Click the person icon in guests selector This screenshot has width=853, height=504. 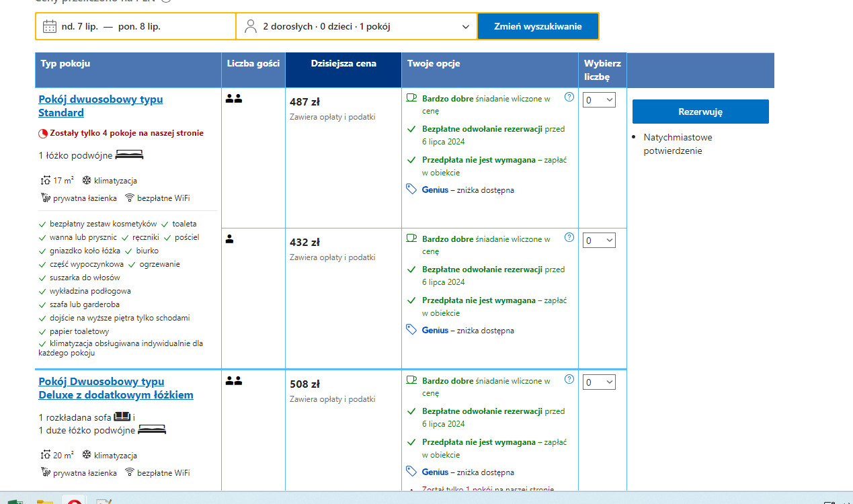251,27
